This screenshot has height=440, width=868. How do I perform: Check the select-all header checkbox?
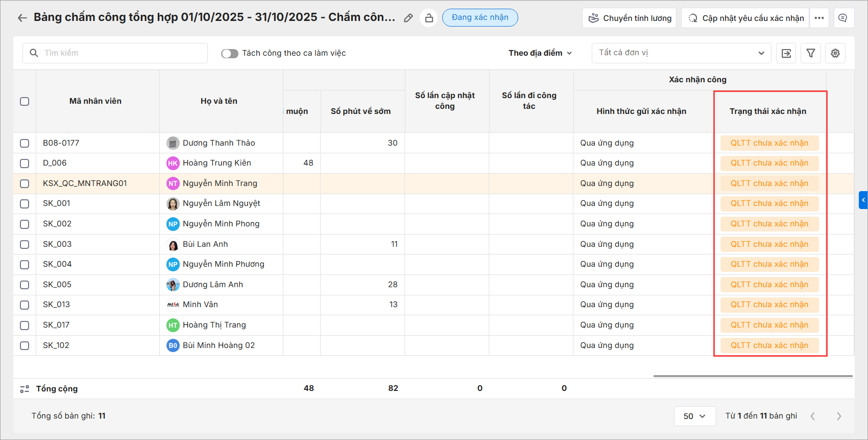(25, 101)
